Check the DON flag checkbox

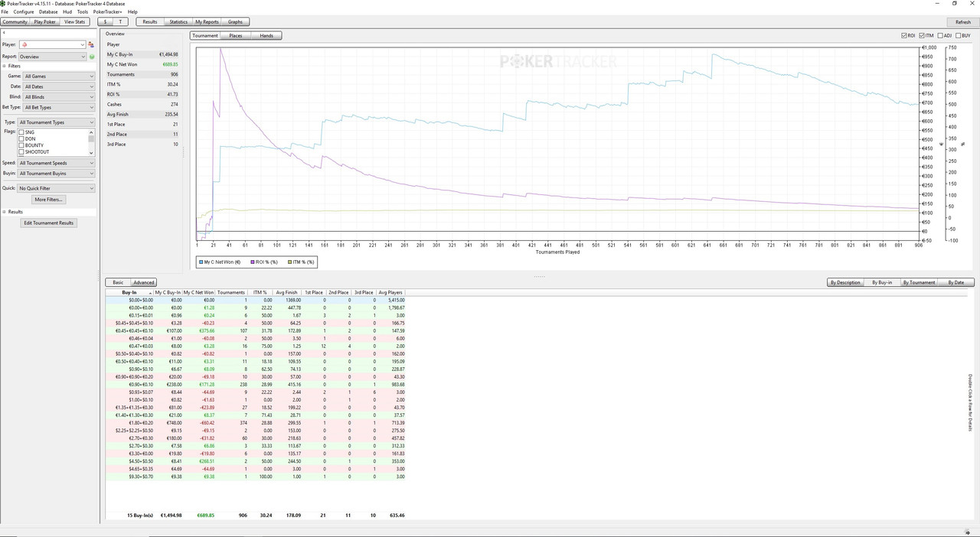tap(21, 138)
